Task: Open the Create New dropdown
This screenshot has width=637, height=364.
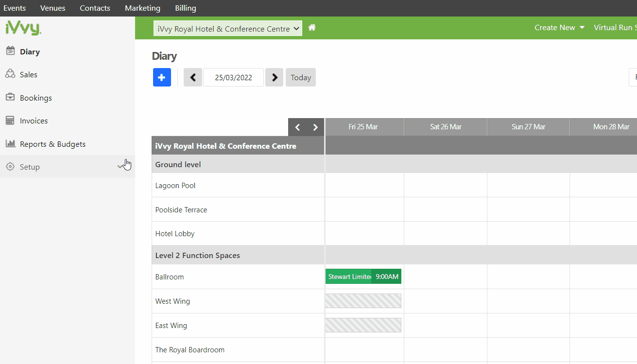Action: click(x=559, y=28)
